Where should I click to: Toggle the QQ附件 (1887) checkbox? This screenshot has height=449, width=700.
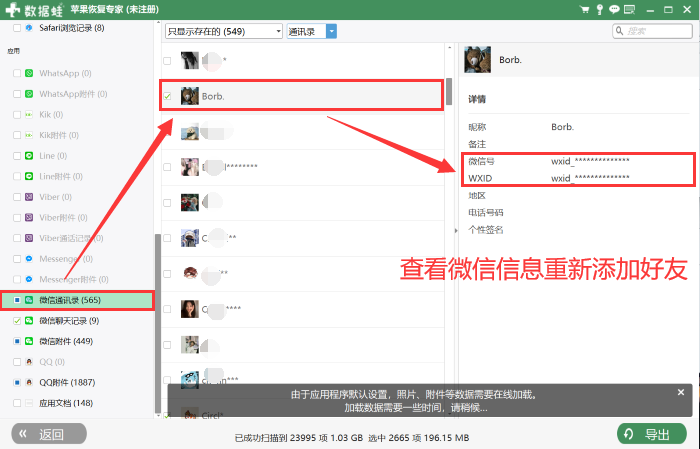(17, 382)
